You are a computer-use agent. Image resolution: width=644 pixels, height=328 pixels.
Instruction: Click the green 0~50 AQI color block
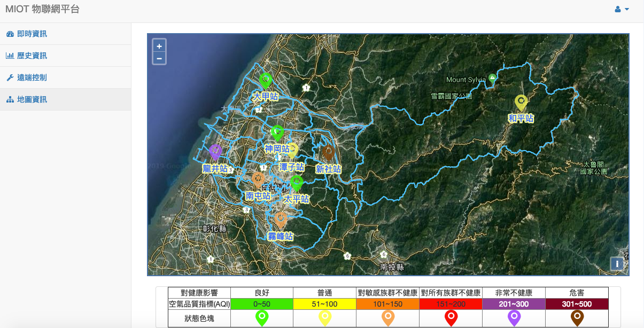(x=262, y=304)
